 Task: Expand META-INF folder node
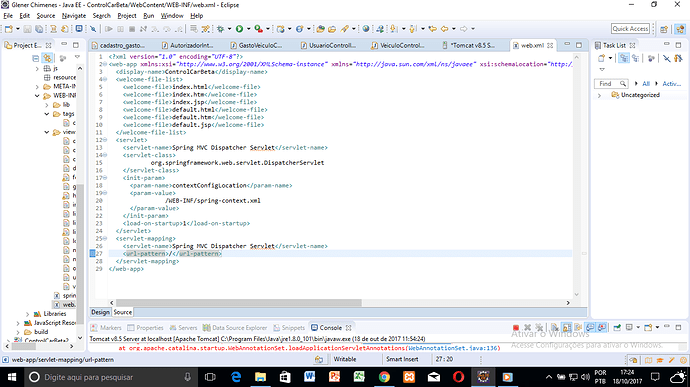click(x=37, y=87)
